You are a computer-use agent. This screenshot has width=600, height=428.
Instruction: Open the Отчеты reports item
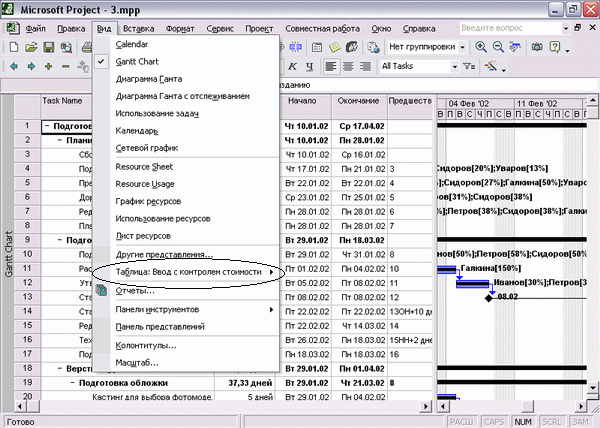135,291
